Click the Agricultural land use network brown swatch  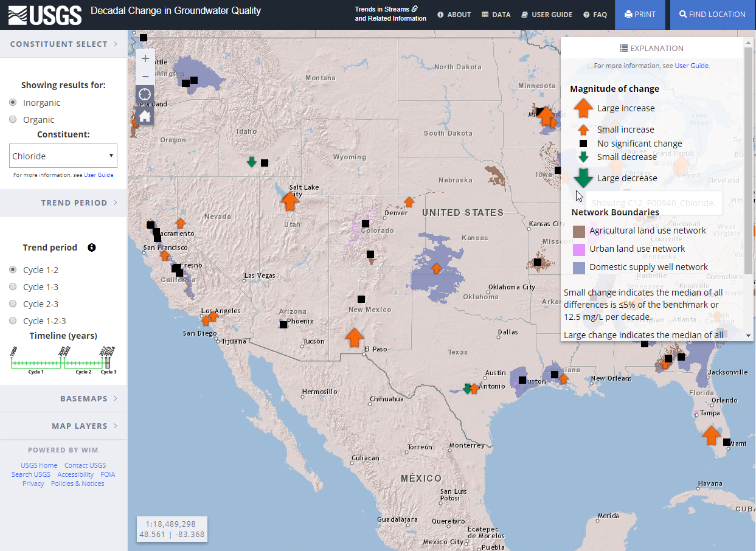point(579,231)
